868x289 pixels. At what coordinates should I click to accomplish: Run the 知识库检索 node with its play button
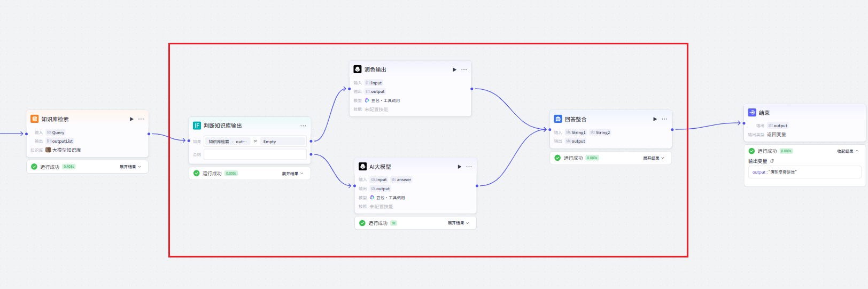(x=131, y=119)
